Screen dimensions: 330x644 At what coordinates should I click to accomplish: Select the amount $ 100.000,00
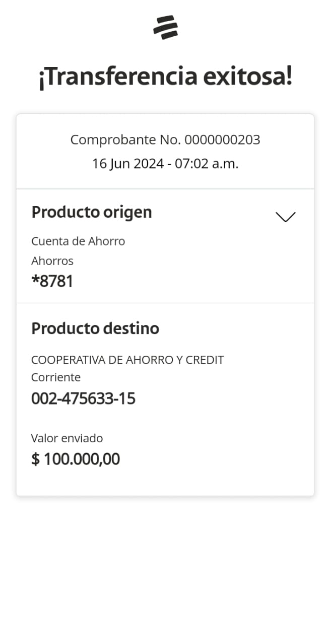pyautogui.click(x=76, y=459)
